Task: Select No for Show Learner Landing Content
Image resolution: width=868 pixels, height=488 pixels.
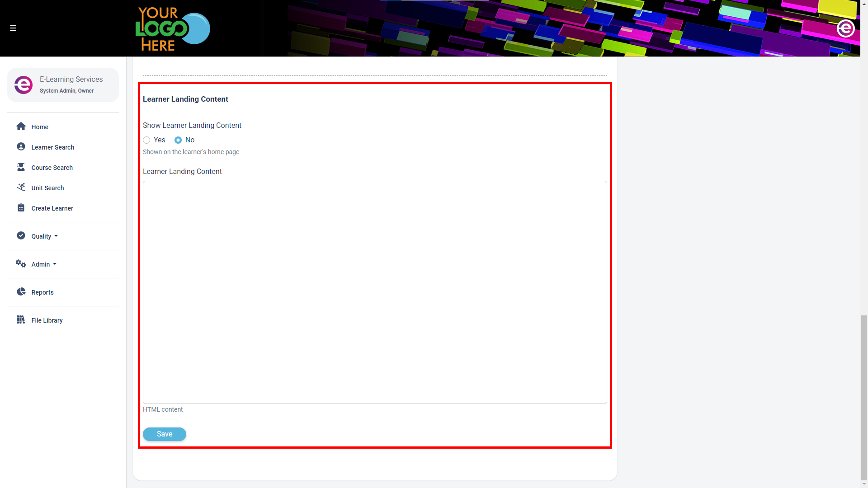Action: 178,140
